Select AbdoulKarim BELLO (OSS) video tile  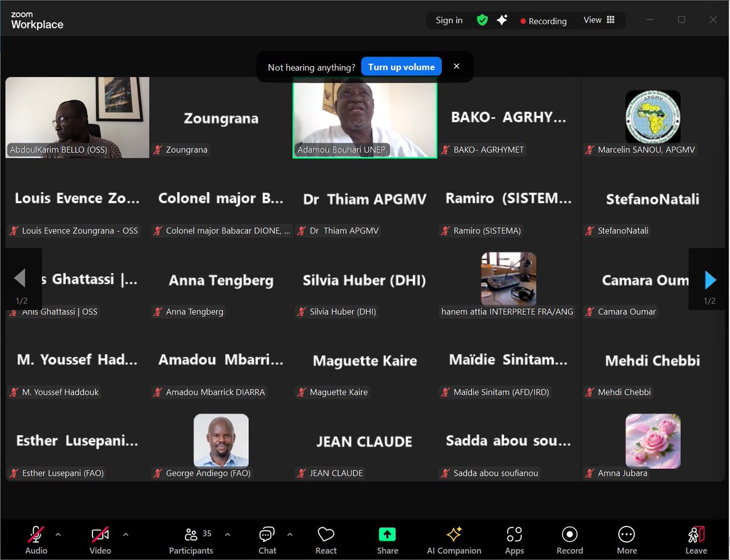point(77,117)
